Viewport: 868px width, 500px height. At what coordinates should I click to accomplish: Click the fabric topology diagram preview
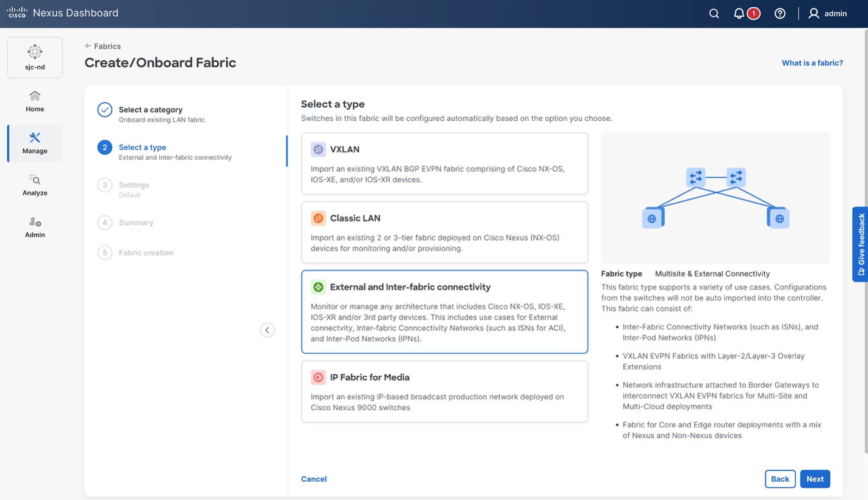[x=716, y=198]
